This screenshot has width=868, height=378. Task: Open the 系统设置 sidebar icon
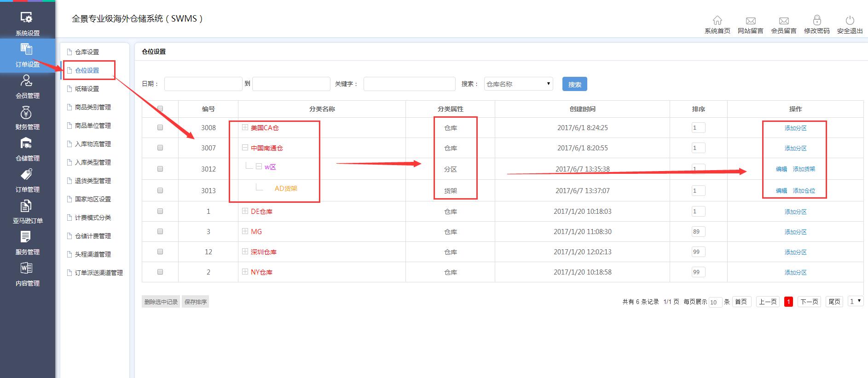(x=27, y=18)
